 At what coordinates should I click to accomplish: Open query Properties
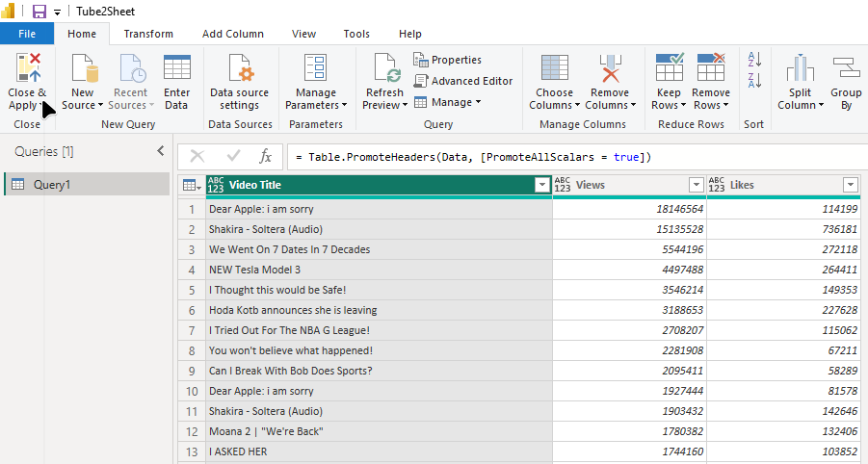pyautogui.click(x=447, y=60)
